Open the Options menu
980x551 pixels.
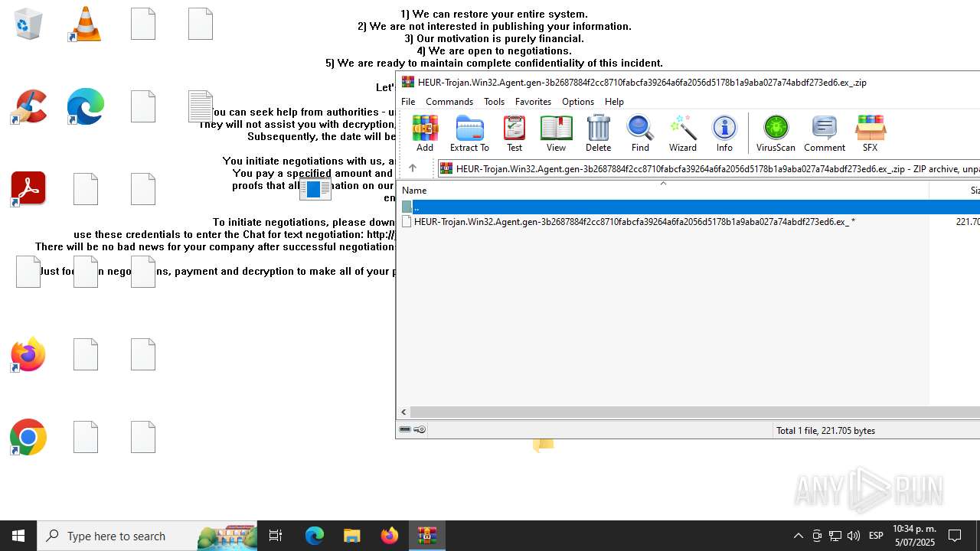pyautogui.click(x=577, y=101)
